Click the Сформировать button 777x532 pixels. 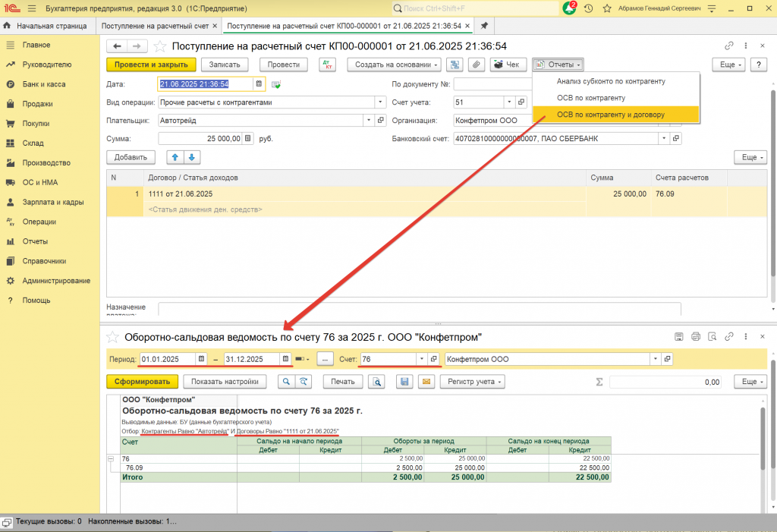tap(142, 382)
